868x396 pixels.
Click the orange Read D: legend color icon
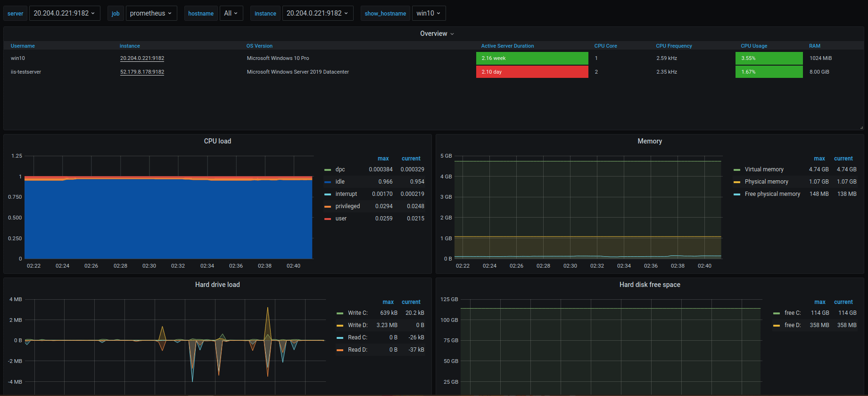[340, 350]
